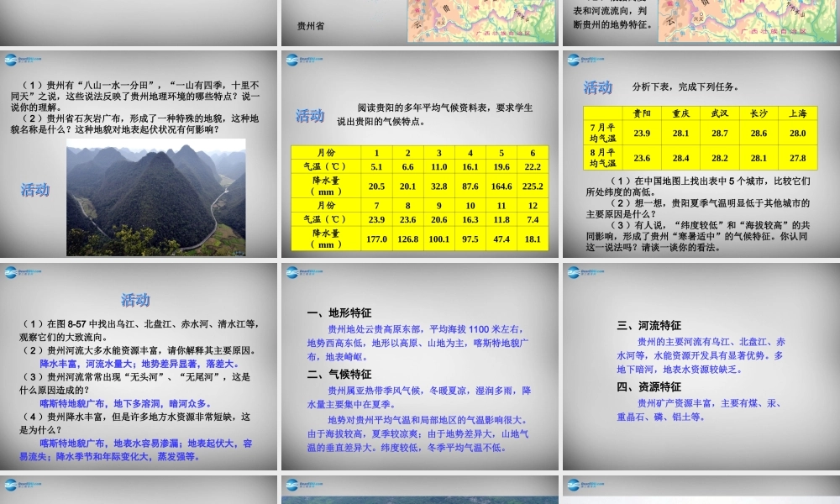Click the 28.0 Shanghai July temperature cell
Image resolution: width=840 pixels, height=504 pixels.
point(798,133)
